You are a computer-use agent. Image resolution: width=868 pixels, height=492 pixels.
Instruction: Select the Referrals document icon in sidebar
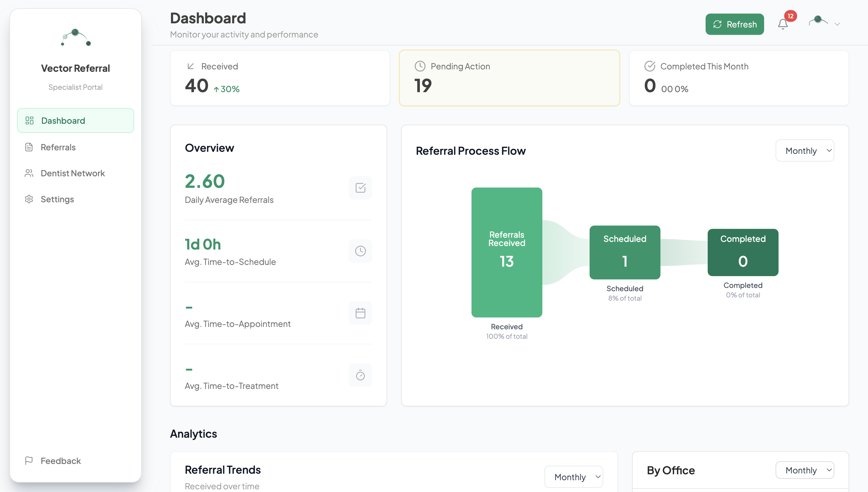point(29,147)
